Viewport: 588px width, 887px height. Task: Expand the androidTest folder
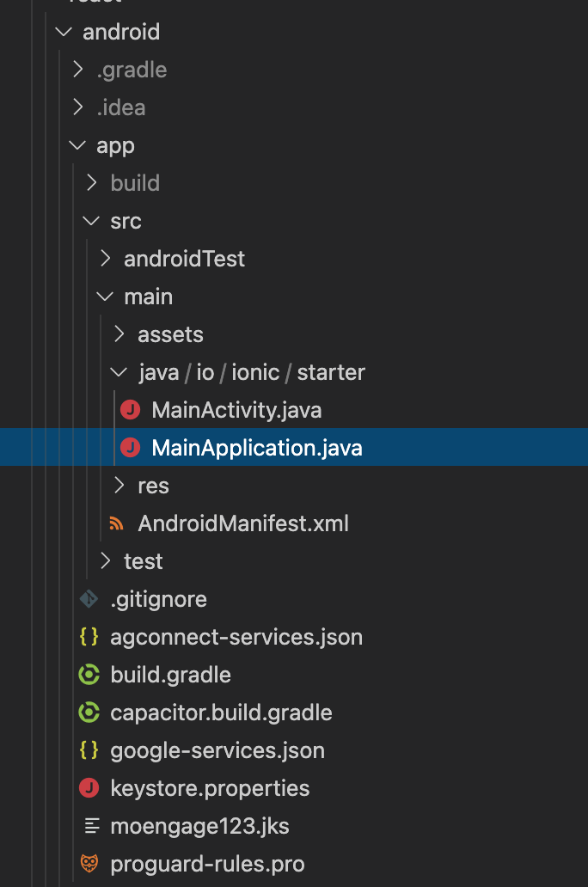click(105, 259)
